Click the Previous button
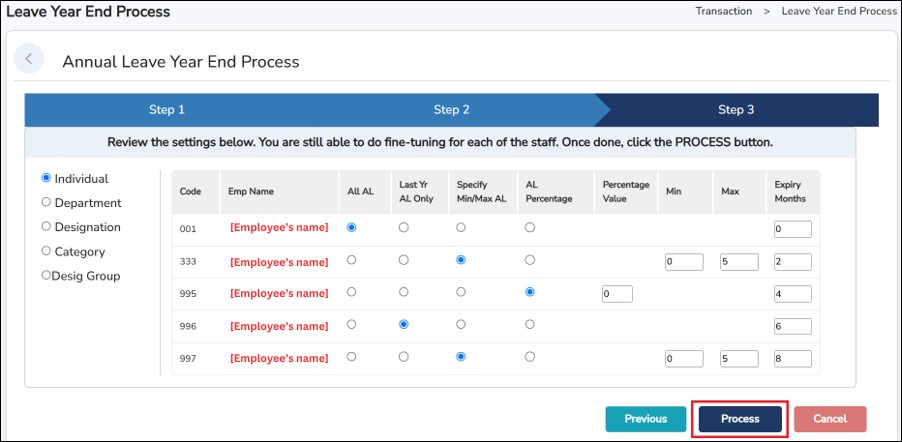This screenshot has height=442, width=902. coord(645,419)
